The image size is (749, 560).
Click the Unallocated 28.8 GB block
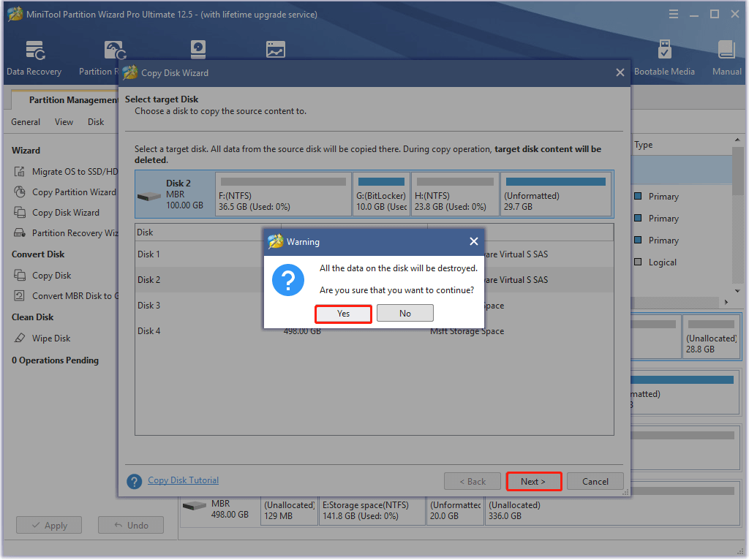tap(711, 336)
